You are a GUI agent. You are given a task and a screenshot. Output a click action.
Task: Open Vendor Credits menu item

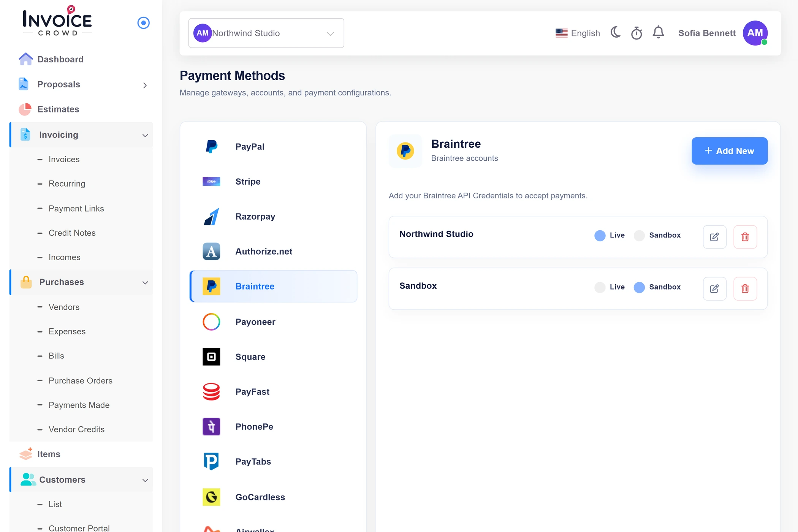click(76, 429)
